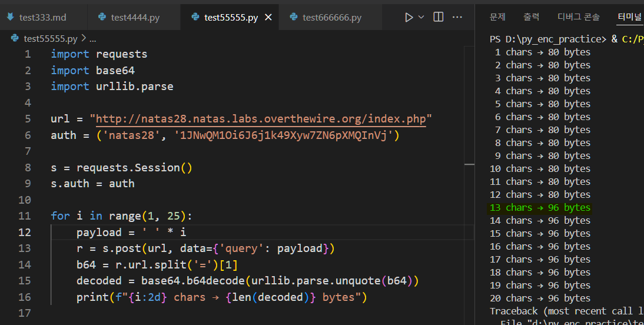
Task: Switch to the 디버그 콘솔 panel
Action: click(x=579, y=17)
